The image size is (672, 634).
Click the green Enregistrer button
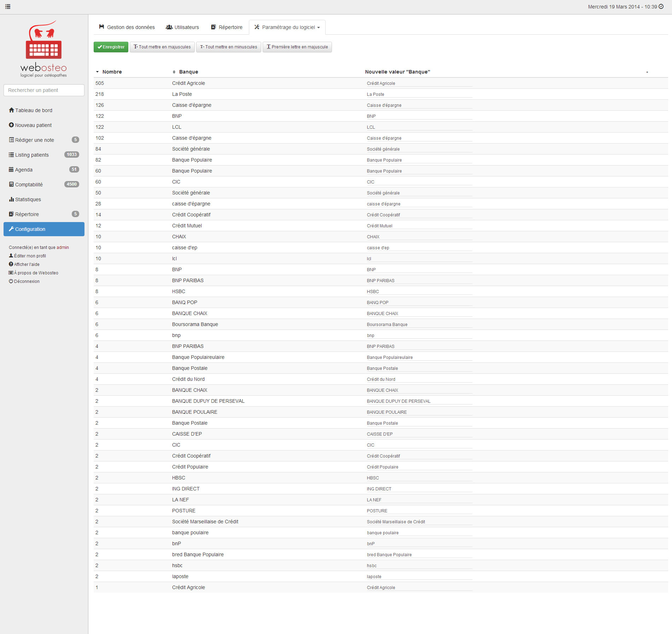click(111, 47)
